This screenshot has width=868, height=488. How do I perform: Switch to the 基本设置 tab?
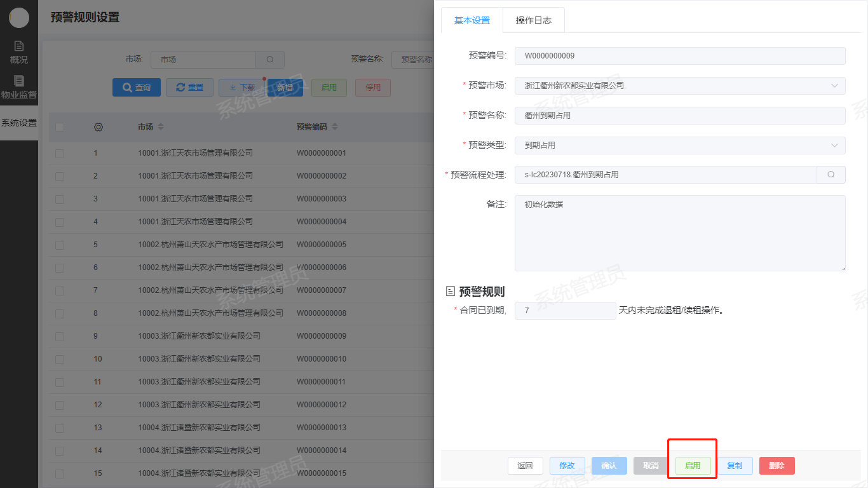(x=472, y=20)
